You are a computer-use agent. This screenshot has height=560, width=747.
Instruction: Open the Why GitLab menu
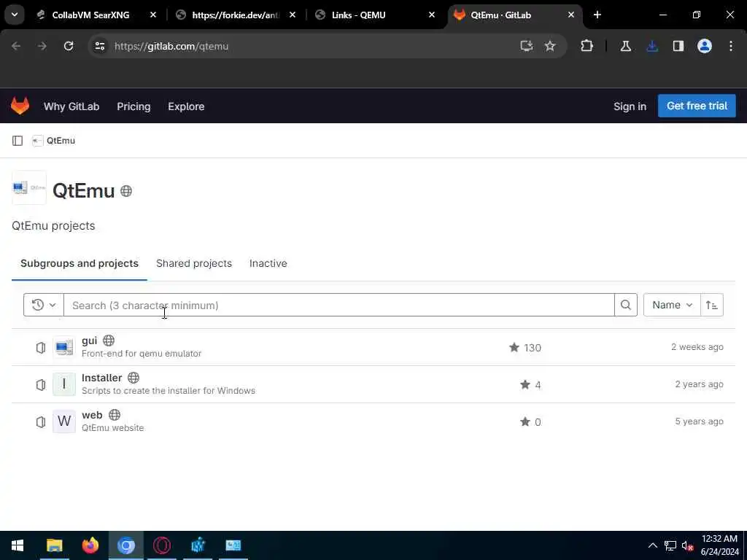point(71,106)
